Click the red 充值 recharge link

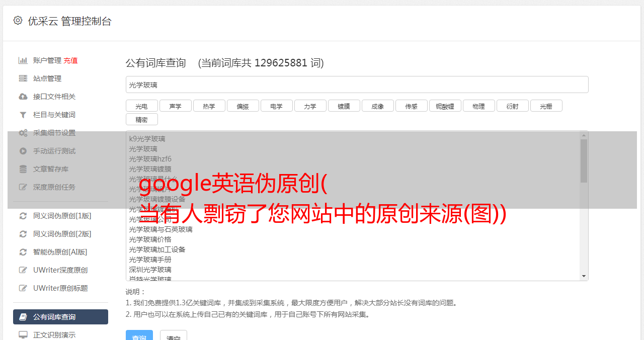click(x=70, y=60)
